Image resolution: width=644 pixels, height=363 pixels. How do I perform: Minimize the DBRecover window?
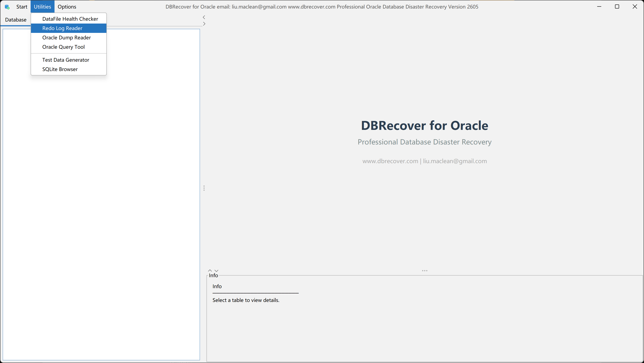tap(599, 7)
